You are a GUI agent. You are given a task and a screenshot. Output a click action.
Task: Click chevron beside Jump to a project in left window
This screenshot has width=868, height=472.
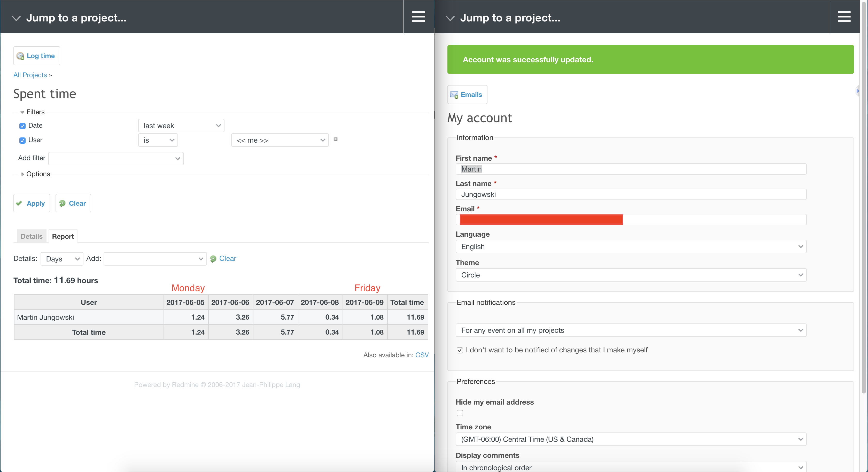tap(16, 18)
